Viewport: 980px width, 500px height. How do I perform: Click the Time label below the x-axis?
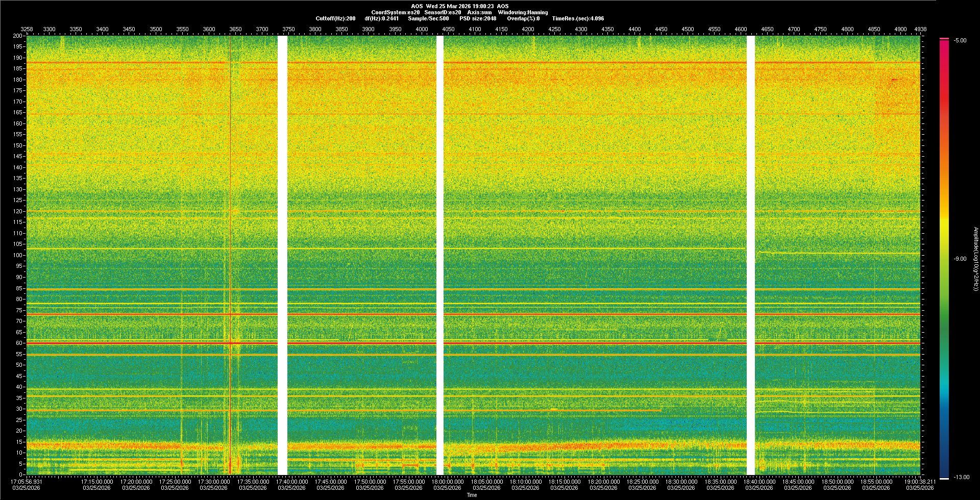click(x=472, y=495)
